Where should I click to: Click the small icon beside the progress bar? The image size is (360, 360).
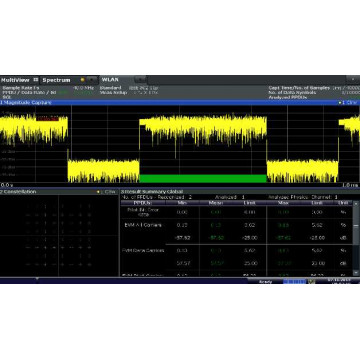pos(311,282)
